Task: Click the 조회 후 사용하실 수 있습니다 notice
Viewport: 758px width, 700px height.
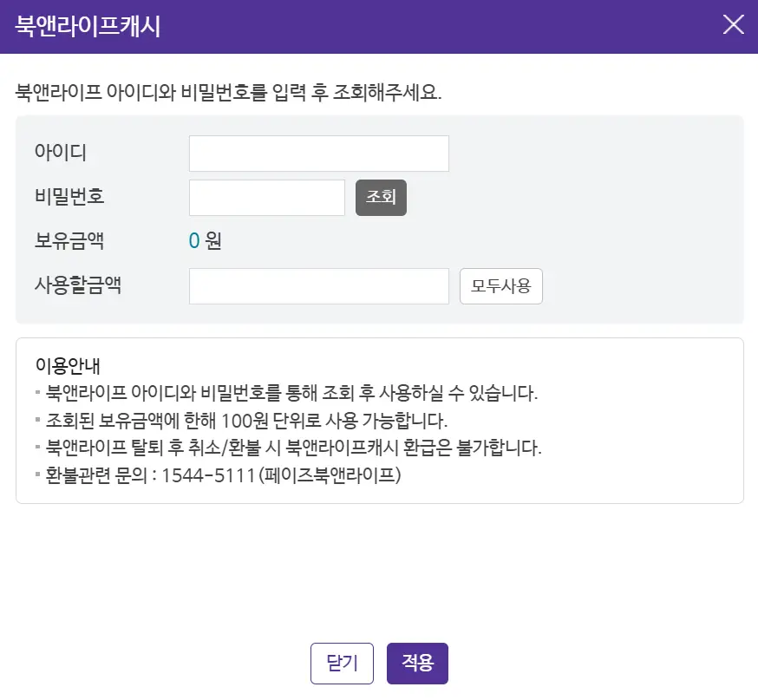Action: 291,393
